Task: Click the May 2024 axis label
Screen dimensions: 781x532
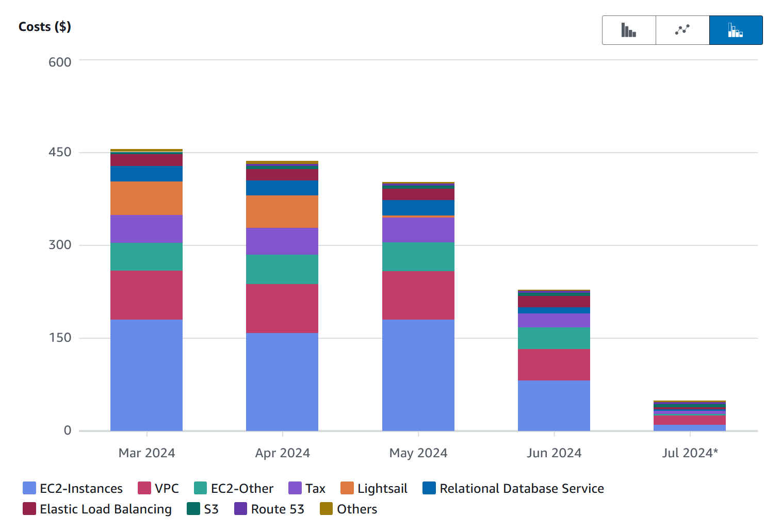Action: (418, 453)
